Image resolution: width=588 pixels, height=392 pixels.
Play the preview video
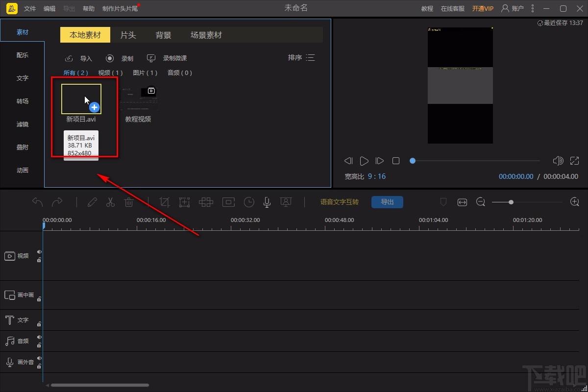[x=364, y=161]
